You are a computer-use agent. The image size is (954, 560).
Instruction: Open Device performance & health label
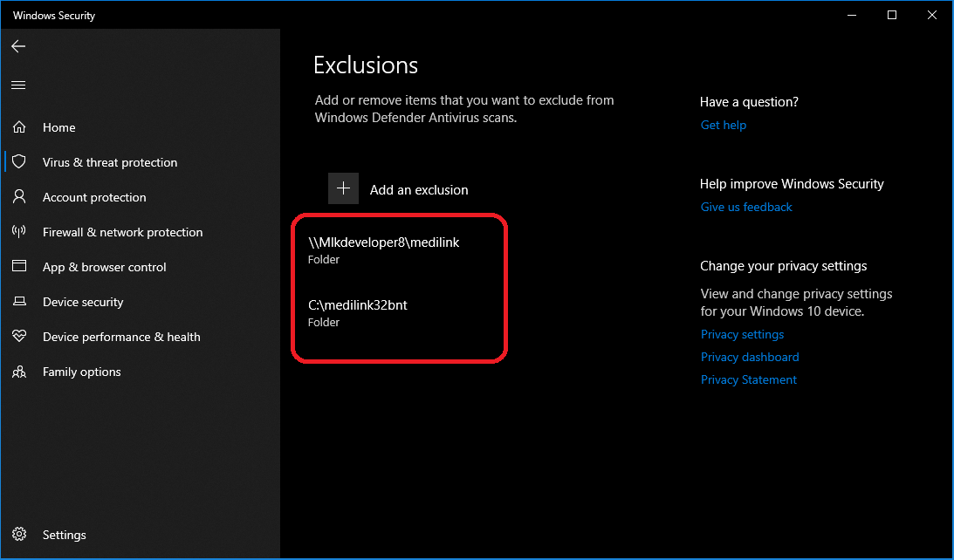coord(121,337)
